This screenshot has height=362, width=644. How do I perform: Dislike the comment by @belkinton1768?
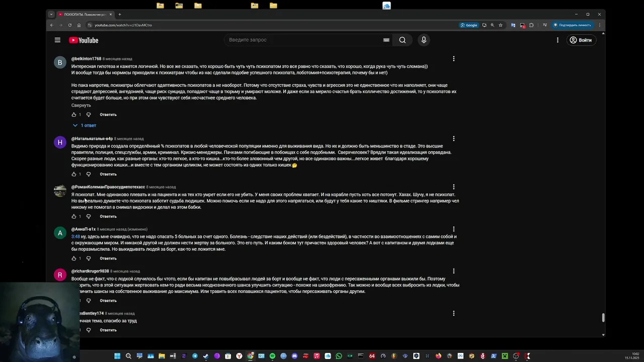[x=89, y=115]
